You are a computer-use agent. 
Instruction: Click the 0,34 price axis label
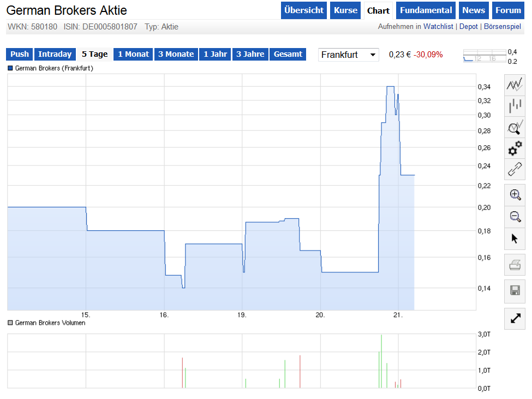(484, 87)
